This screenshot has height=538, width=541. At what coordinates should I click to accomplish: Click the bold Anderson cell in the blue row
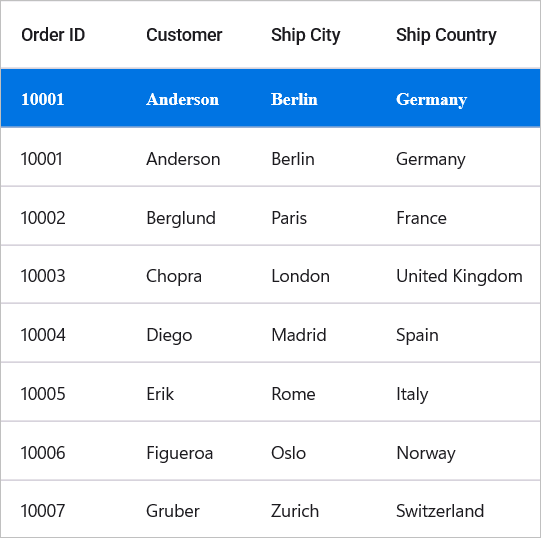[x=183, y=99]
